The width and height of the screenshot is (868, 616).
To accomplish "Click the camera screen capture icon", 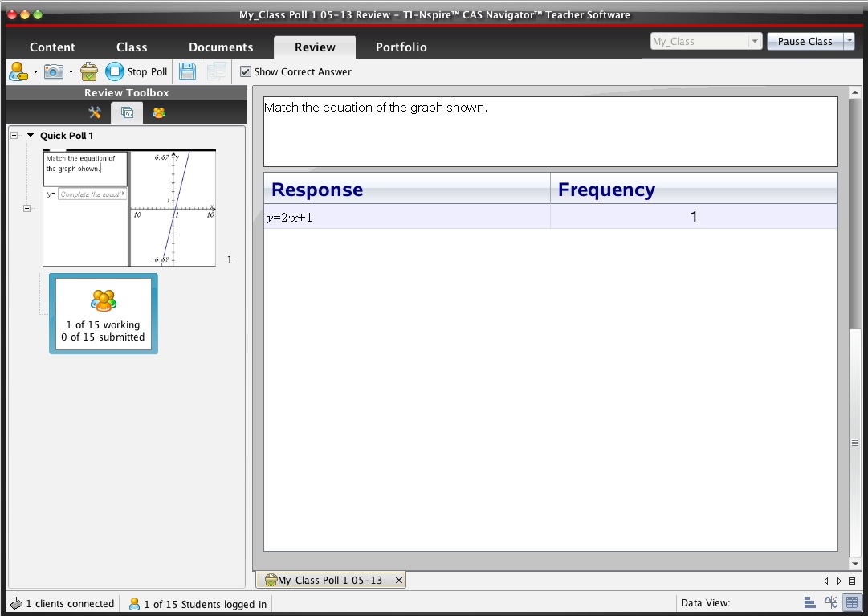I will (54, 71).
